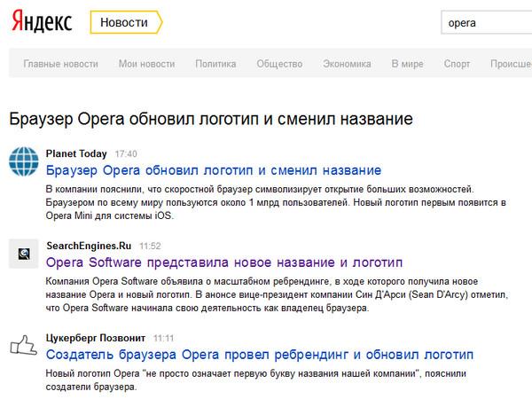This screenshot has height=407, width=532.
Task: Switch to Мои новости tab
Action: tap(146, 64)
